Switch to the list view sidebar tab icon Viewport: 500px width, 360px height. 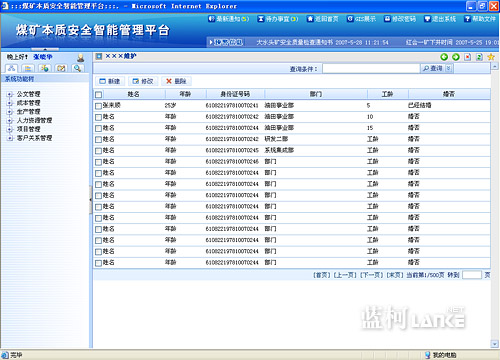pyautogui.click(x=28, y=68)
